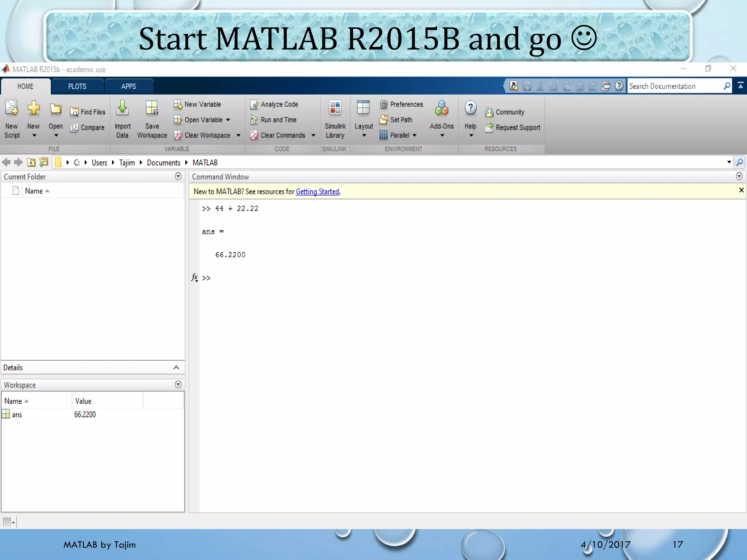
Task: Click the 66.2200 value in Workspace
Action: pyautogui.click(x=85, y=415)
